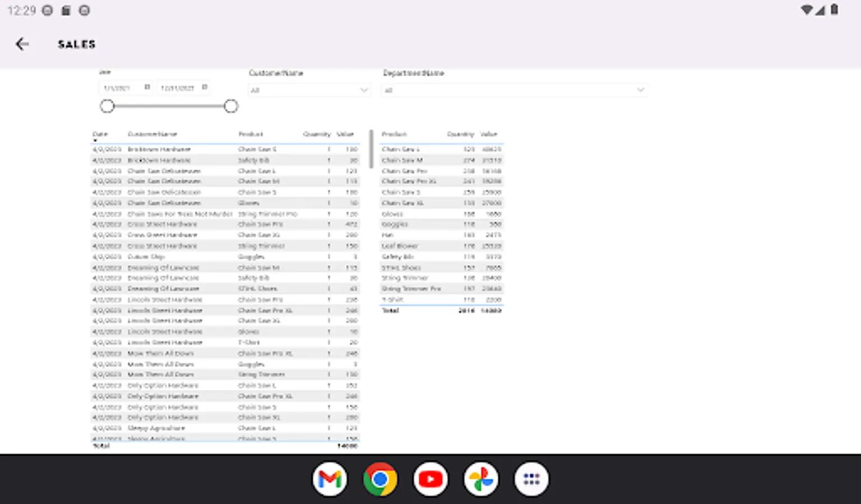Select the T-Shirt row in summary table
Image resolution: width=861 pixels, height=504 pixels.
[441, 300]
